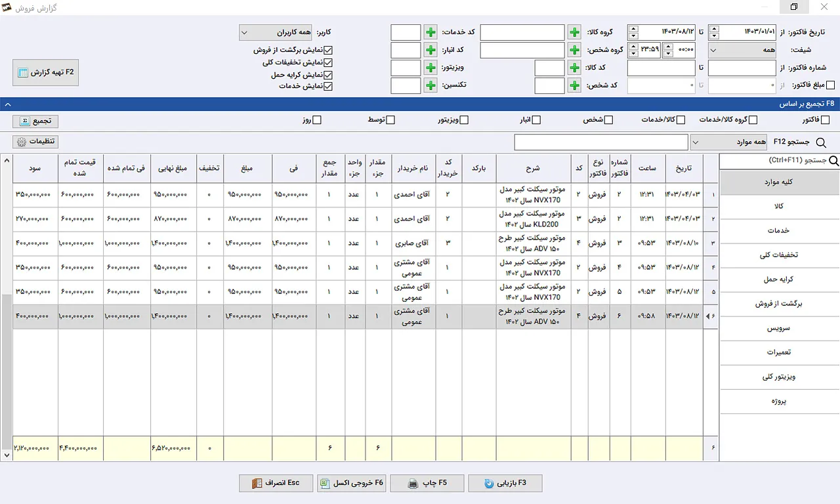Open the ویزیتور lookup plus icon
Viewport: 840px width, 504px height.
point(430,68)
